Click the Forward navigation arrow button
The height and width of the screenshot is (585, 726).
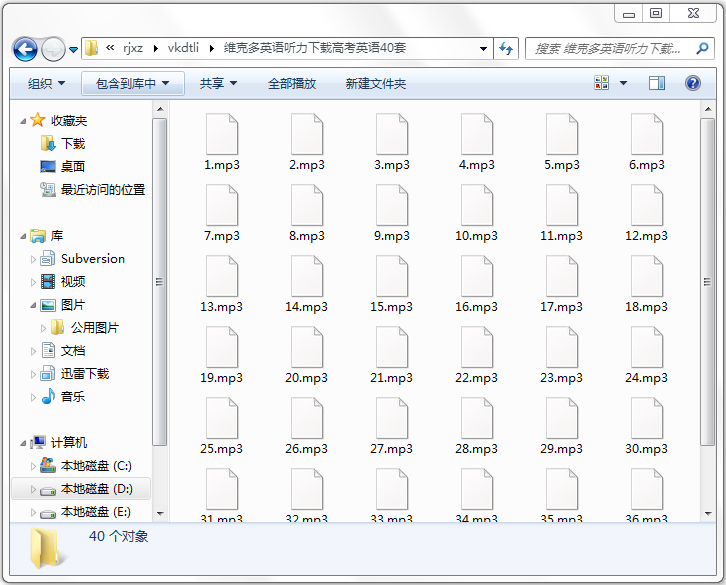53,49
